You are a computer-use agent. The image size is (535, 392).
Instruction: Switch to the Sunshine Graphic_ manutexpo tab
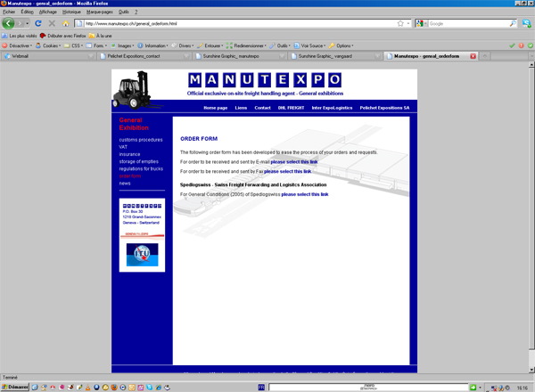(x=239, y=56)
